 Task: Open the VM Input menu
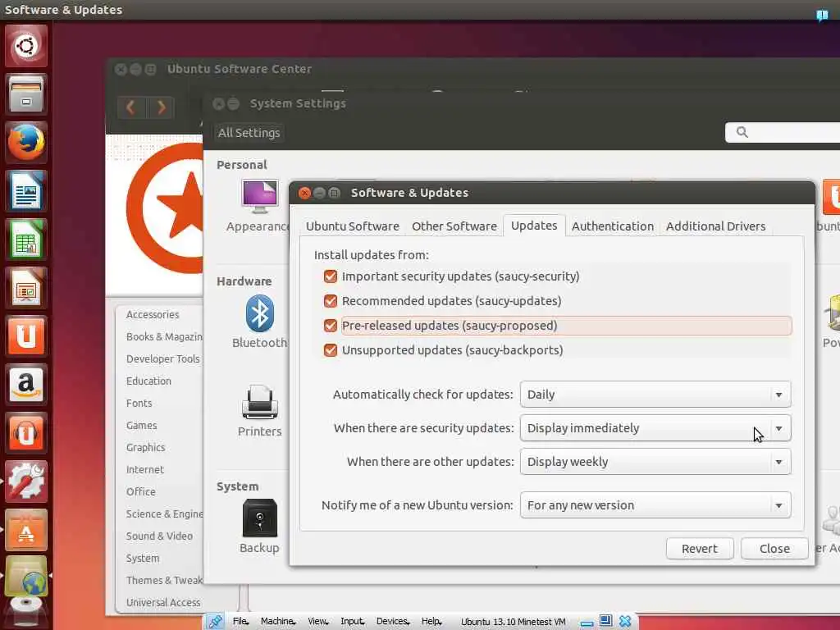[353, 622]
